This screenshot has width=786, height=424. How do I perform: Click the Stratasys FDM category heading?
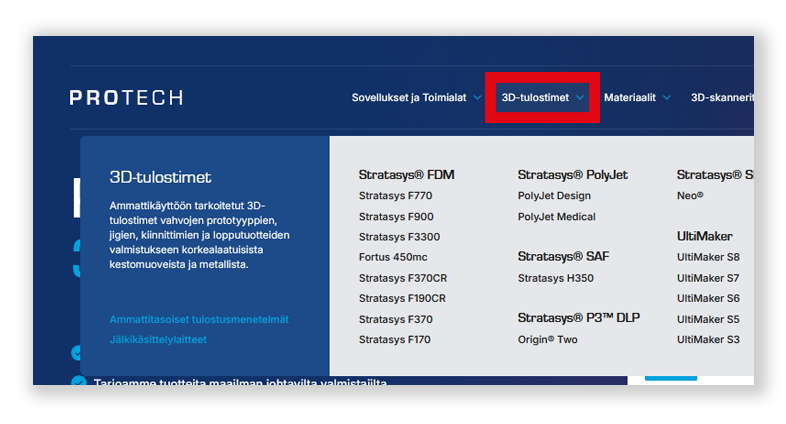(406, 175)
